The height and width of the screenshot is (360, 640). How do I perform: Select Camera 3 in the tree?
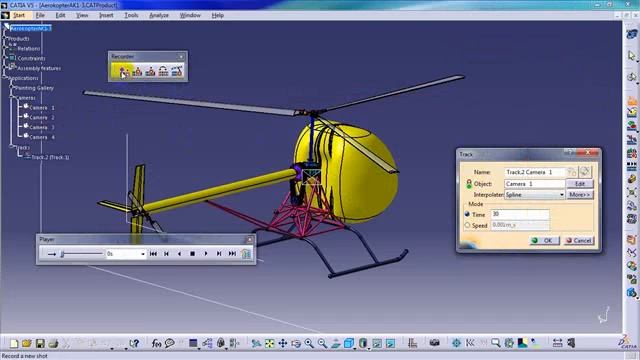coord(41,127)
